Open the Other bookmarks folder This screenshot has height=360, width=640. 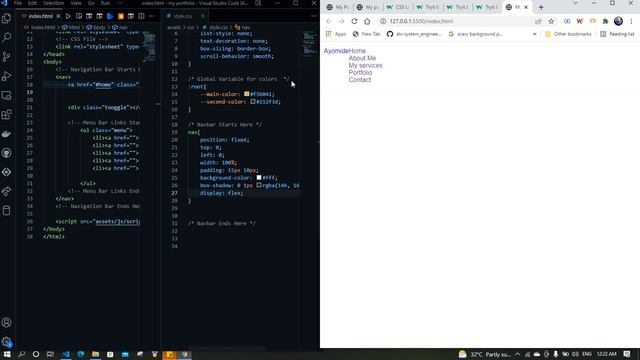click(568, 34)
